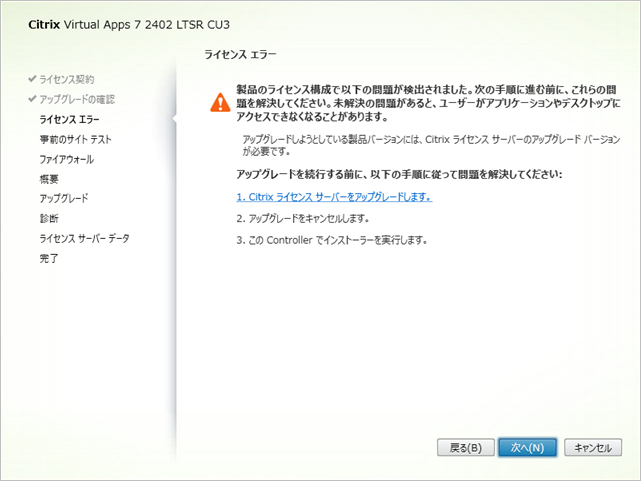Click the orange warning triangle icon
Screen dimensions: 641x481
click(219, 102)
